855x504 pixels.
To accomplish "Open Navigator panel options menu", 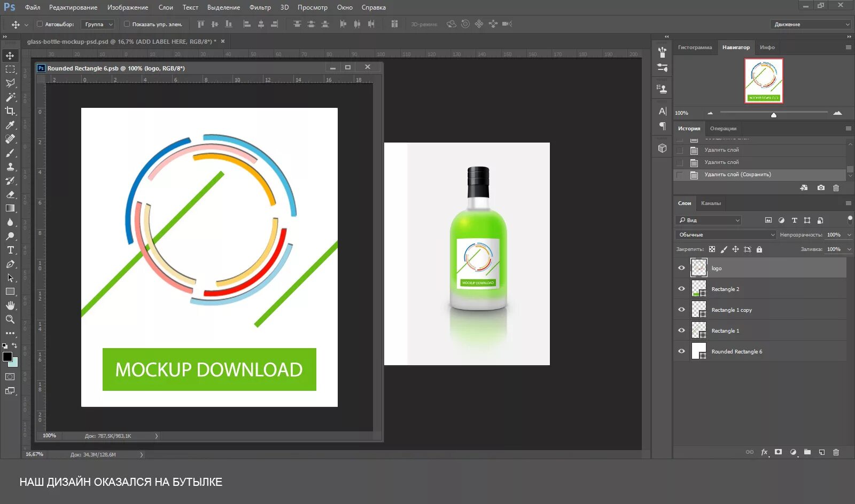I will 848,47.
